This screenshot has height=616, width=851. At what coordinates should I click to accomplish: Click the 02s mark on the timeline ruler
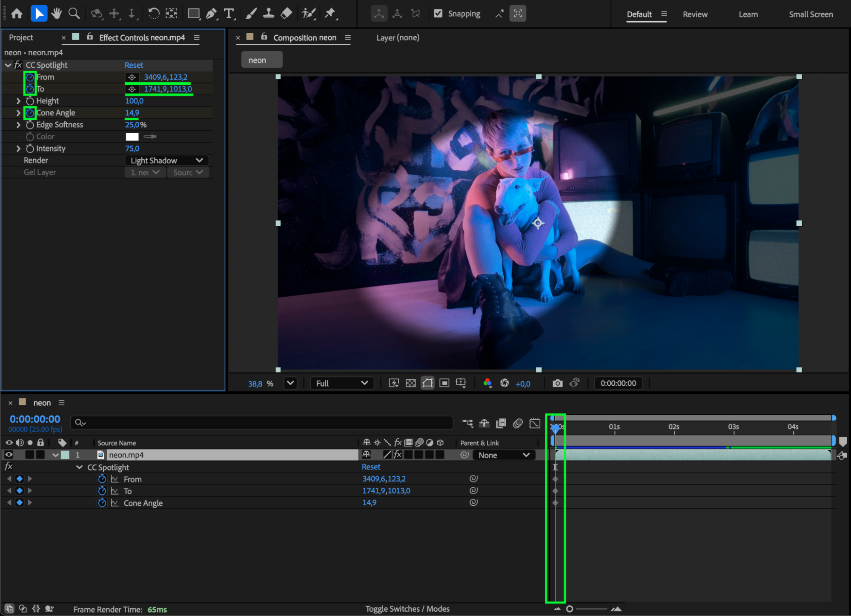click(674, 427)
